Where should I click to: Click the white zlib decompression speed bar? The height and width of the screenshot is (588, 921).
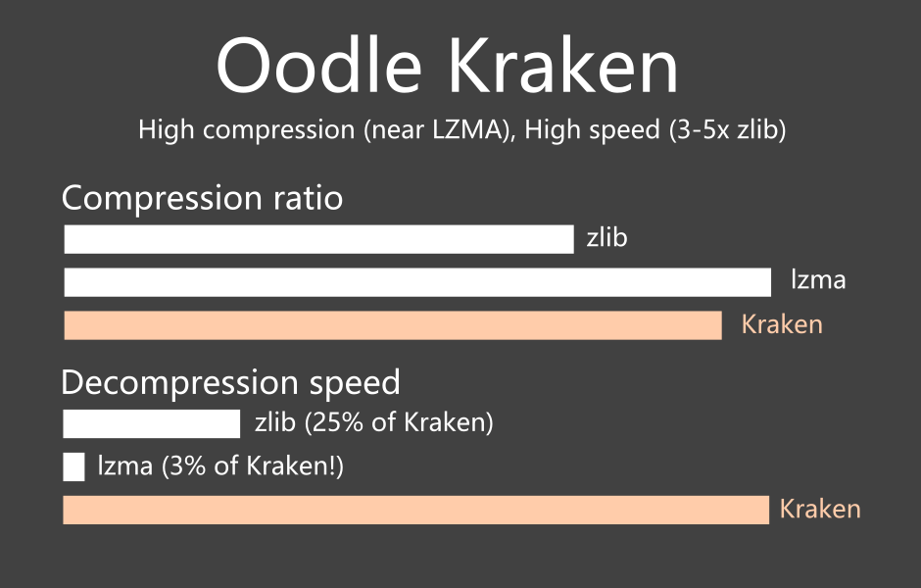(152, 423)
